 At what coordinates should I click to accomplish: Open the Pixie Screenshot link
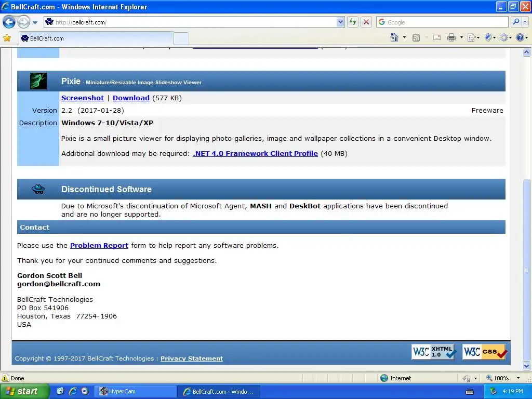point(83,98)
